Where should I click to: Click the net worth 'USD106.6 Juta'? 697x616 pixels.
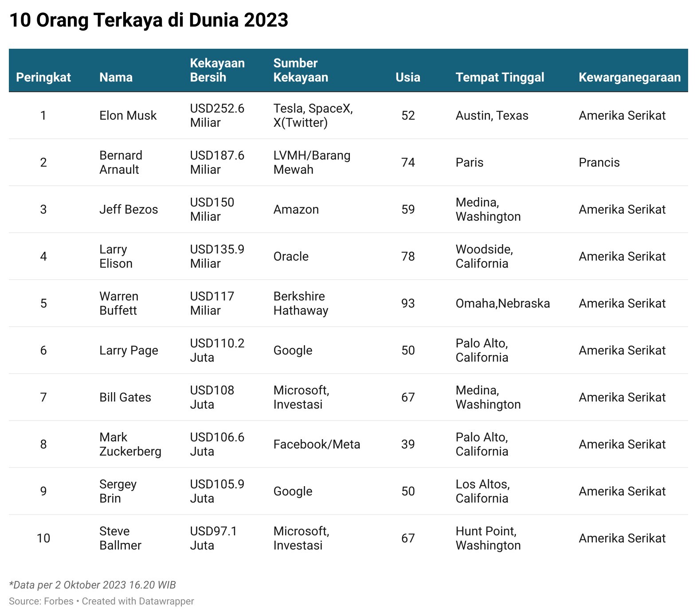(x=217, y=444)
